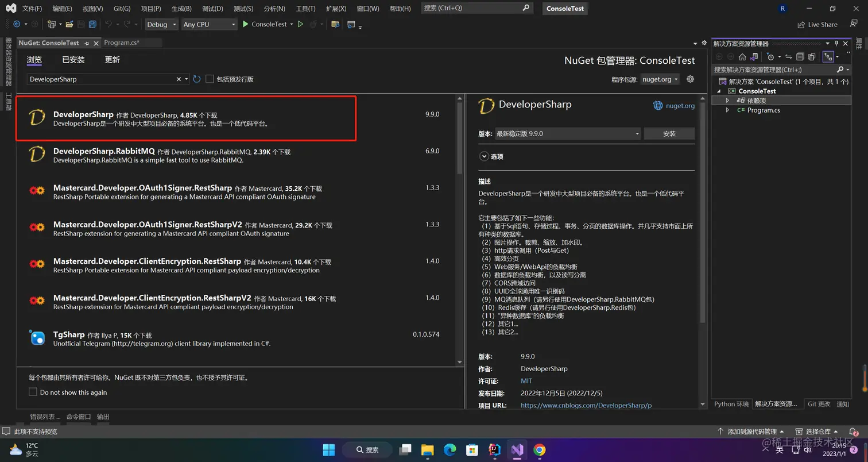This screenshot has width=868, height=462.
Task: Click the save all icon
Action: point(92,24)
